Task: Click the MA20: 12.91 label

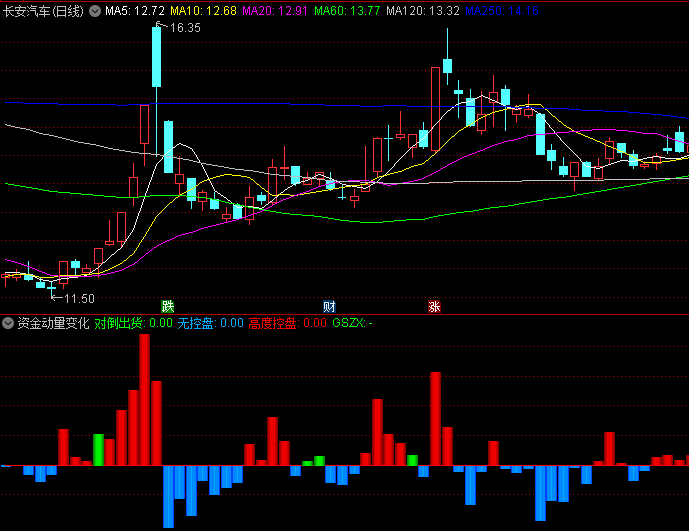Action: click(275, 11)
